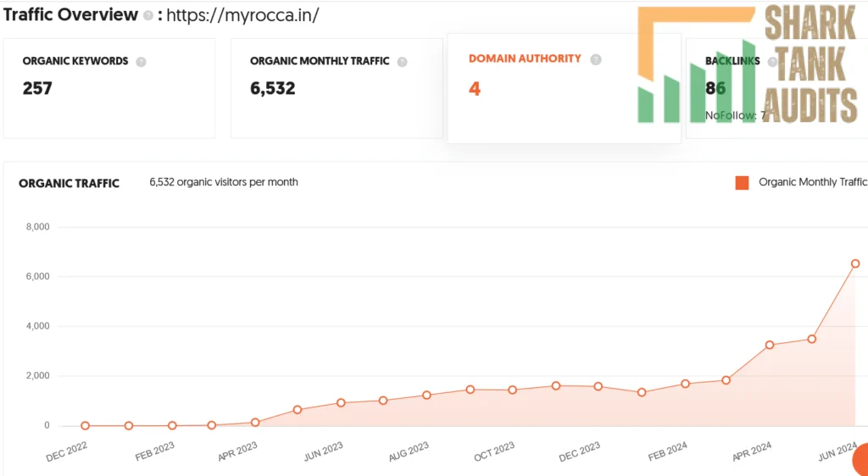This screenshot has width=868, height=476.
Task: Click the Organic Monthly Traffic legend label
Action: pos(812,182)
